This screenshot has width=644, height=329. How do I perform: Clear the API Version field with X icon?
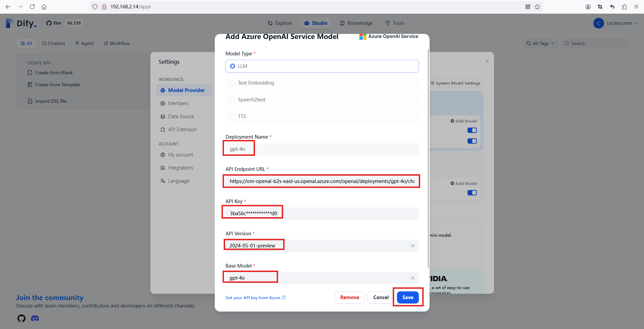(412, 246)
